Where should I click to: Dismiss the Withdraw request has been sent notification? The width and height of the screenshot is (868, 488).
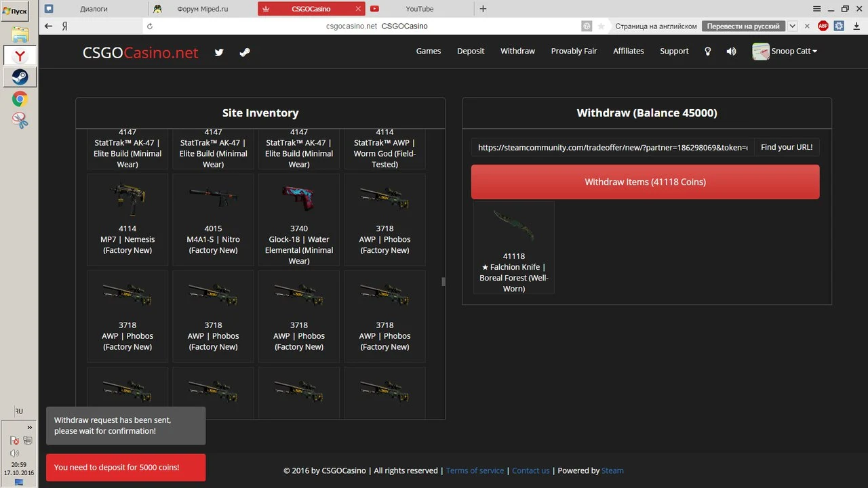point(125,426)
